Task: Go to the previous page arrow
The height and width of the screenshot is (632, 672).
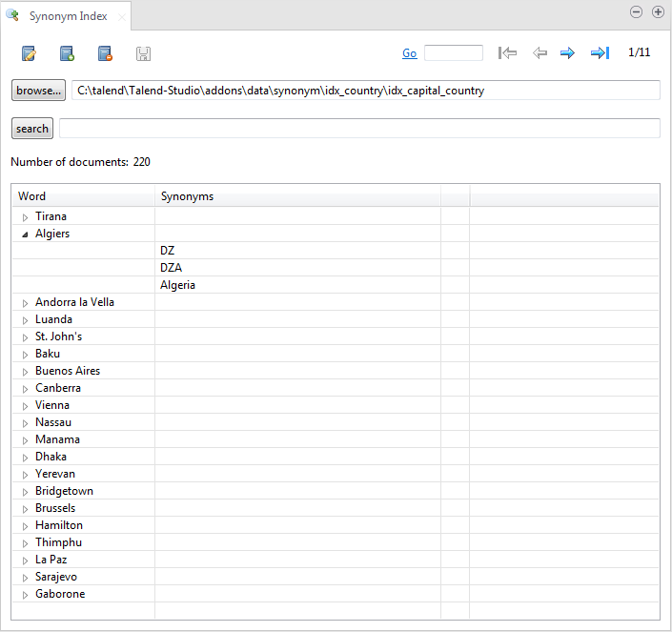Action: [x=540, y=53]
